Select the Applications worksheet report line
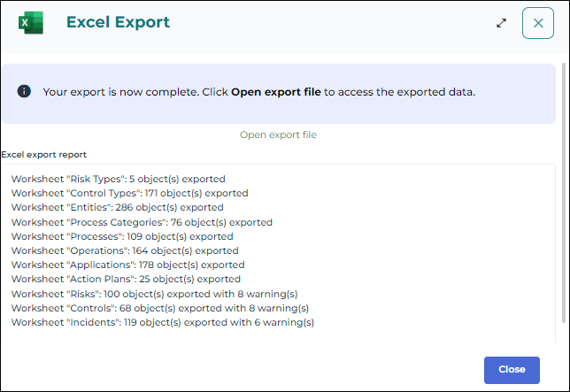Viewport: 570px width, 392px height. (x=127, y=265)
